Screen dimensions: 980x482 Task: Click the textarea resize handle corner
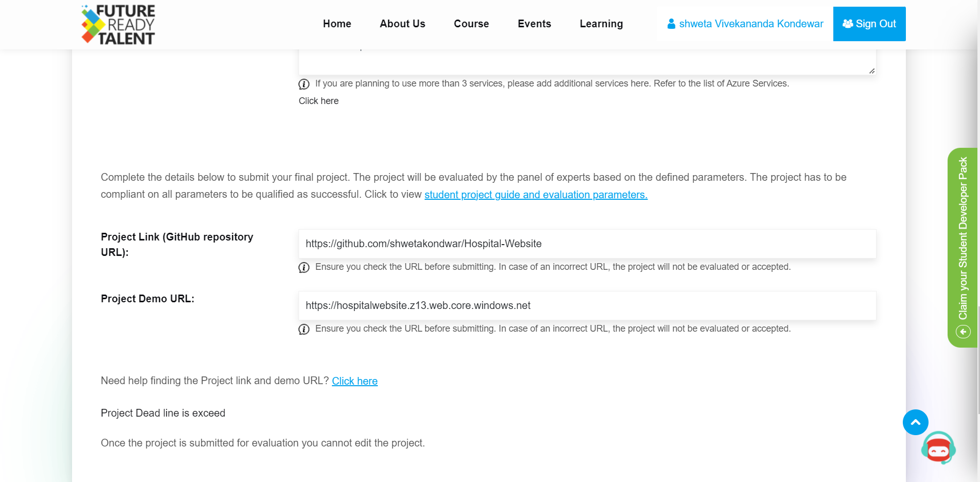pyautogui.click(x=872, y=71)
